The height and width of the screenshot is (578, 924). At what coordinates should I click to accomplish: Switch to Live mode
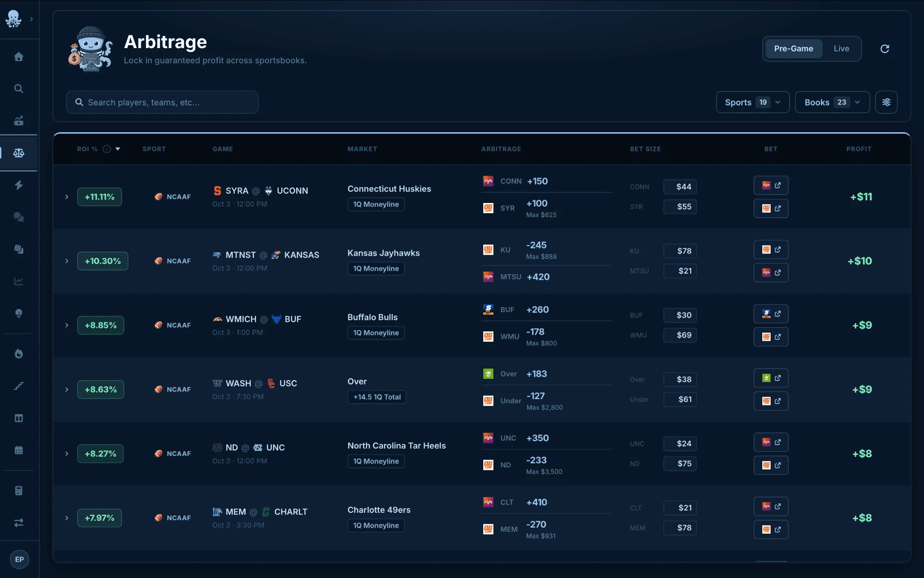(x=841, y=49)
